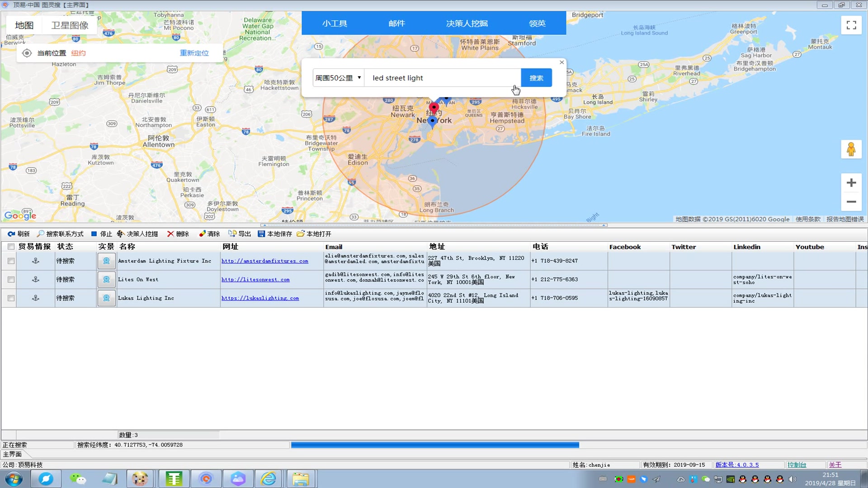
Task: Open street view for Lites On West
Action: 106,279
